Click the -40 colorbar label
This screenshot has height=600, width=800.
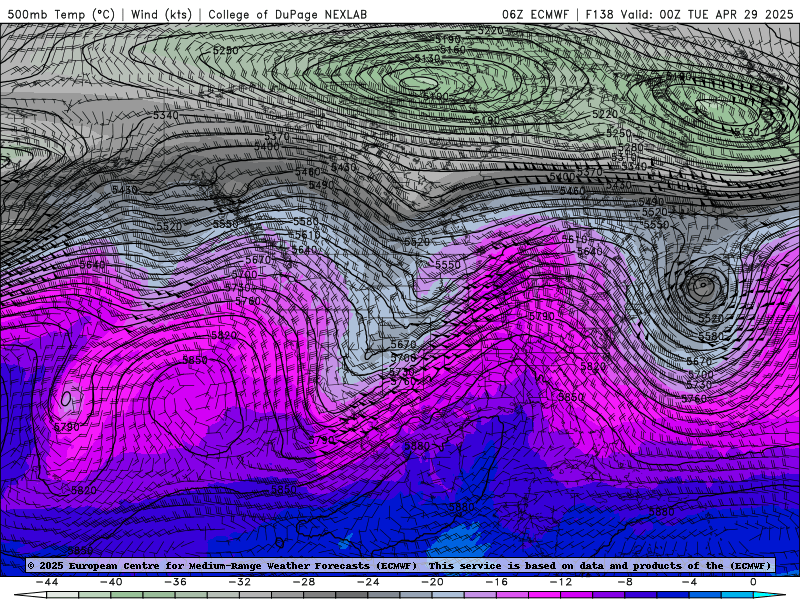111,582
